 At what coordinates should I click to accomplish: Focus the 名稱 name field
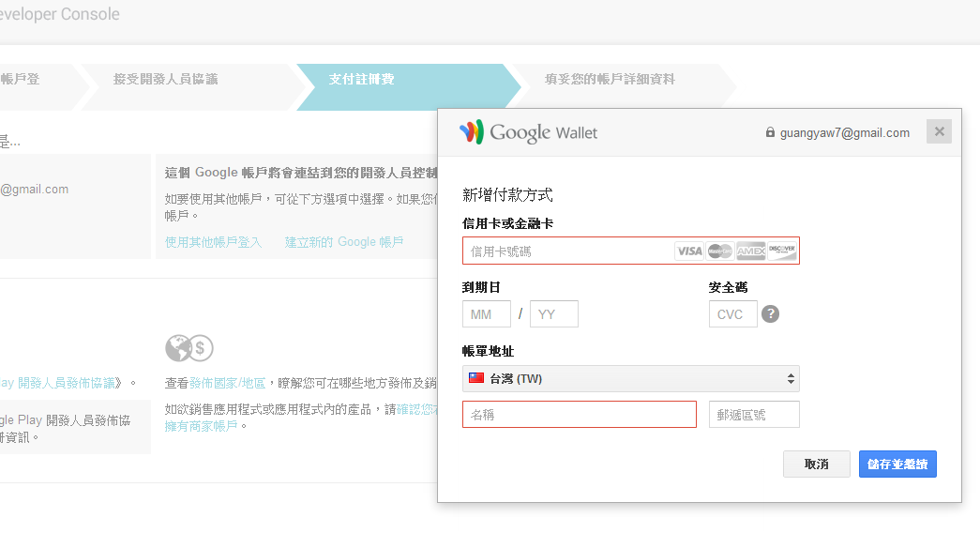click(580, 414)
